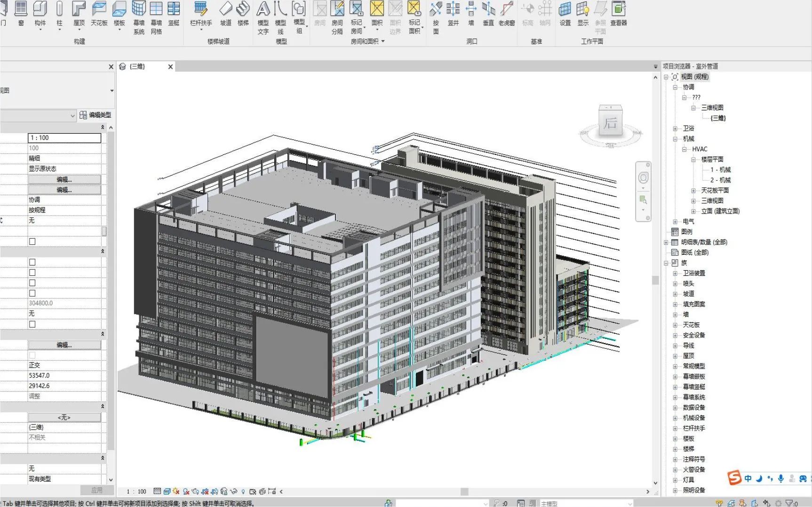Toggle the first checkbox below 无 row
The image size is (812, 507).
[32, 241]
